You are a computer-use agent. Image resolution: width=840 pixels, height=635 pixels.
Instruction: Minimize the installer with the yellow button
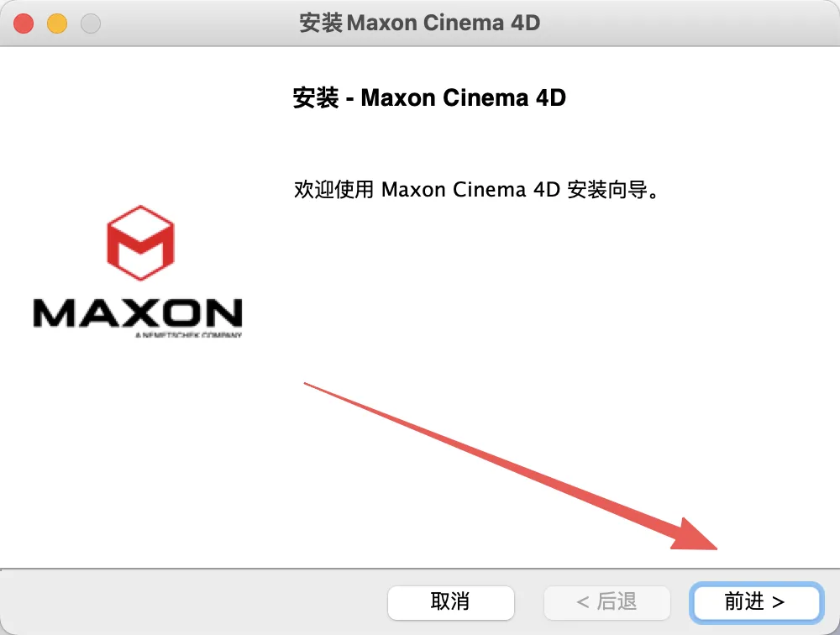(57, 24)
